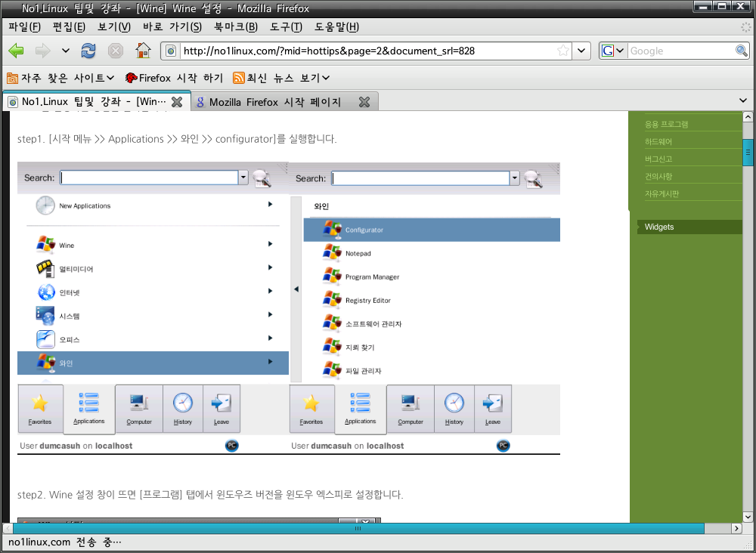756x553 pixels.
Task: Close the No1.Linux tab with its X
Action: [177, 102]
